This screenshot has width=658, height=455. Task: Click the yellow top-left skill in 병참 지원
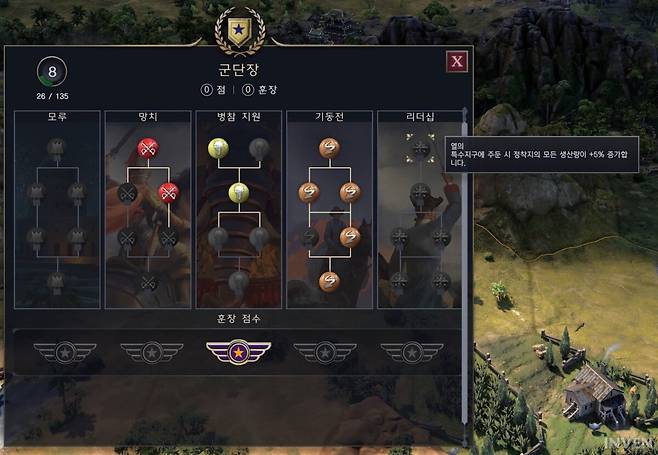click(218, 148)
